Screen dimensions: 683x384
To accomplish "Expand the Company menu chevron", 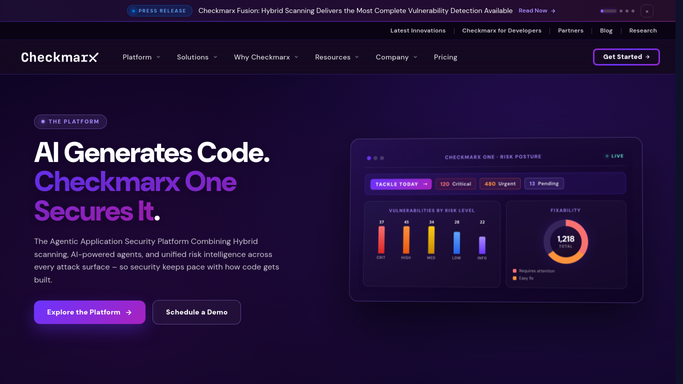I will click(416, 57).
